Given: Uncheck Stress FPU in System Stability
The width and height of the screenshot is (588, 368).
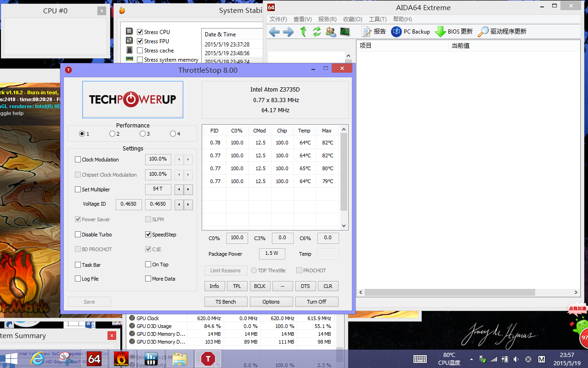Looking at the screenshot, I should coord(140,41).
